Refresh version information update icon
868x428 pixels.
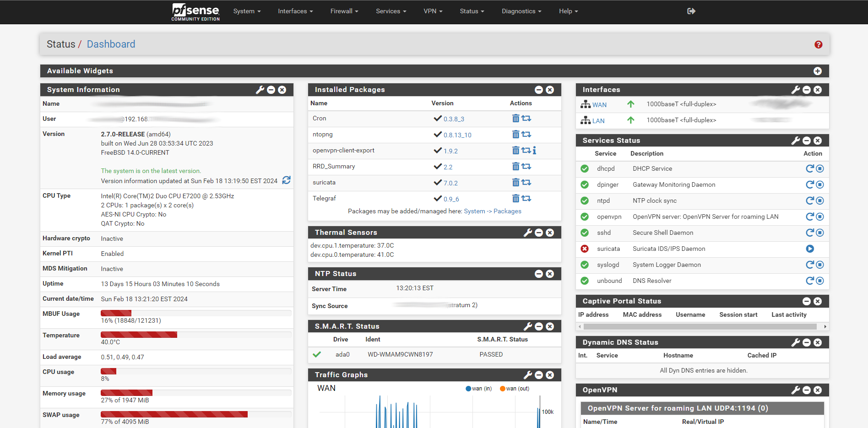286,180
